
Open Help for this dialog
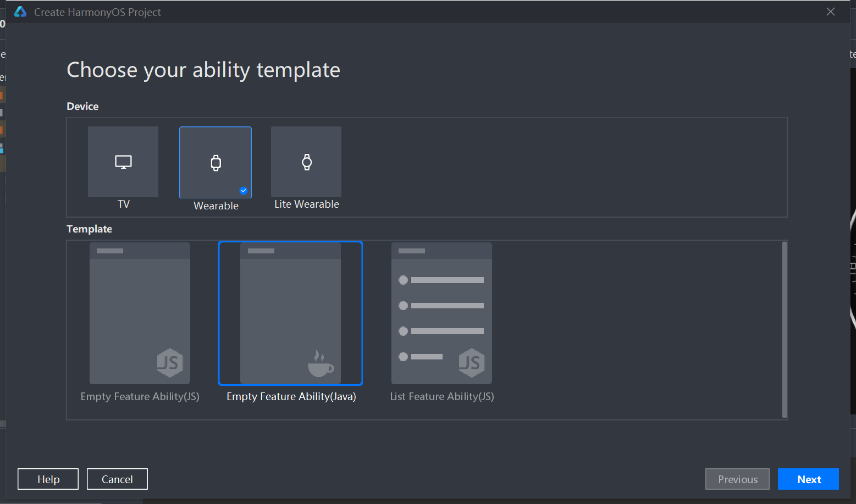(48, 479)
